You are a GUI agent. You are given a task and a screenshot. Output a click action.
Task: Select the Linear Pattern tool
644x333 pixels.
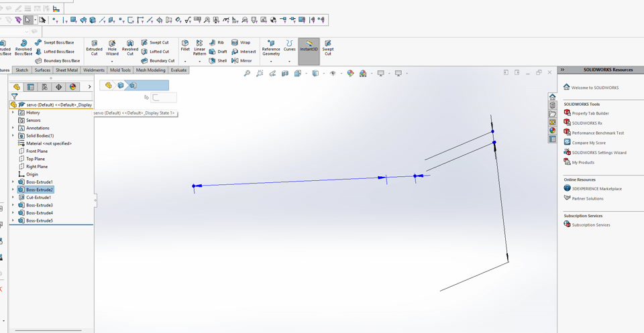[200, 48]
